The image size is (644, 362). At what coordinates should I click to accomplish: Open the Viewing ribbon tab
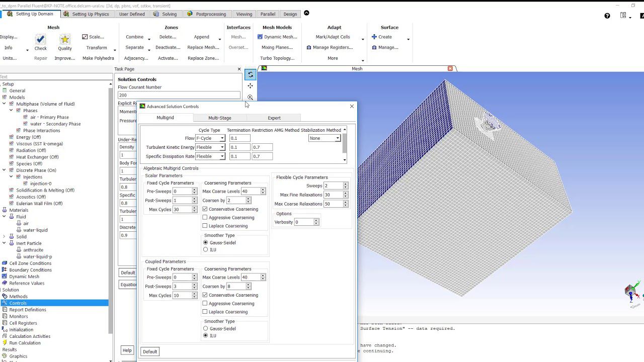click(244, 14)
